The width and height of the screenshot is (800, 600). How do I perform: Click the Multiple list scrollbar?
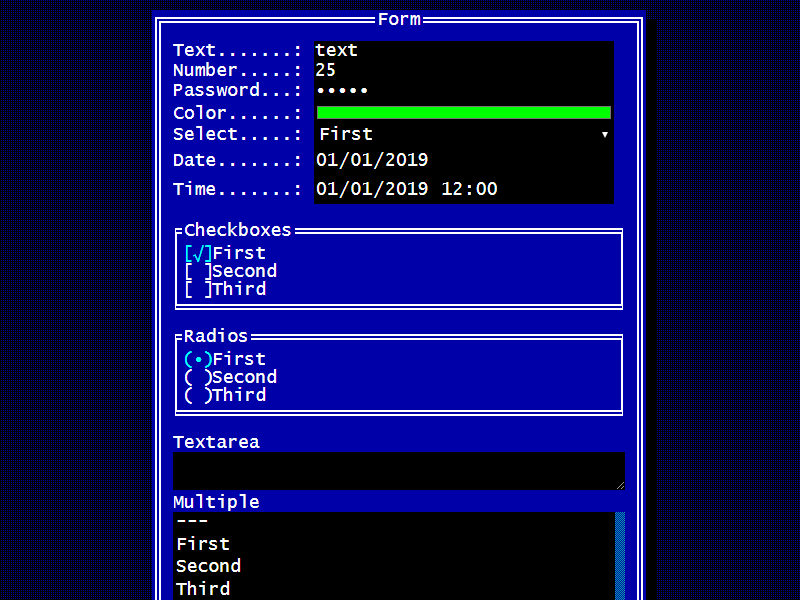coord(619,550)
